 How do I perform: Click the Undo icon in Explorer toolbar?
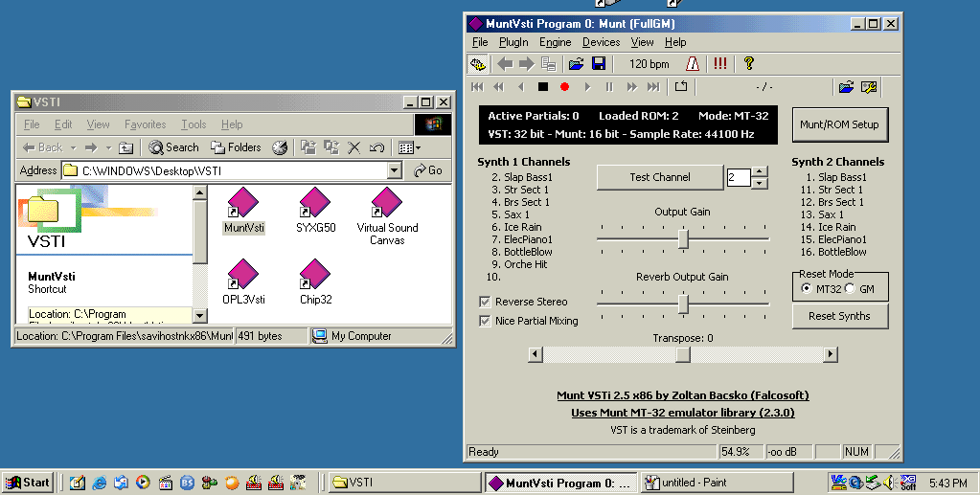coord(376,147)
